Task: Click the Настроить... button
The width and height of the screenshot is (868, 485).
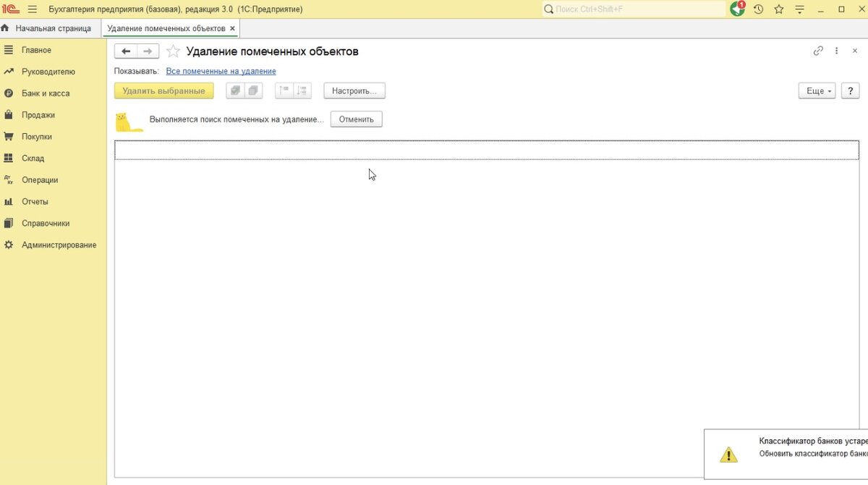Action: [x=354, y=91]
